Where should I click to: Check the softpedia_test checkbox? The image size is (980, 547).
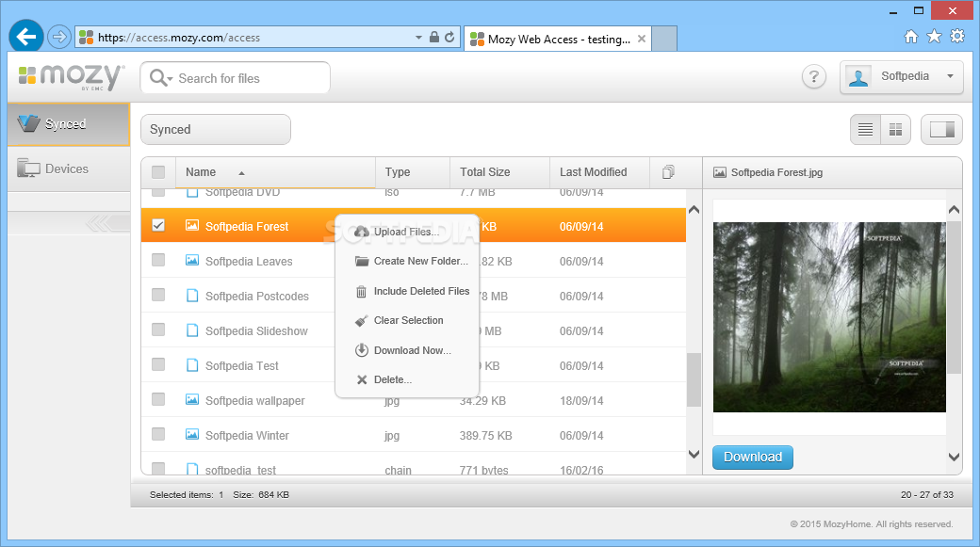click(158, 468)
